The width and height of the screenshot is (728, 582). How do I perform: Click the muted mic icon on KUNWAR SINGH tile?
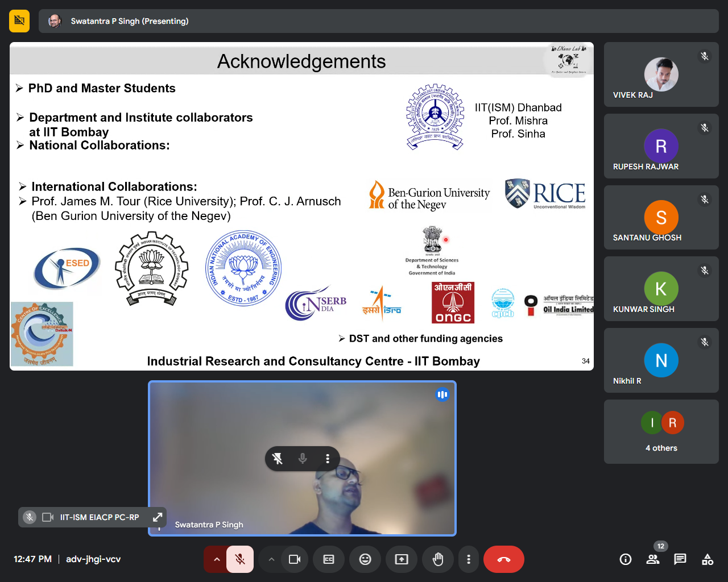point(705,271)
